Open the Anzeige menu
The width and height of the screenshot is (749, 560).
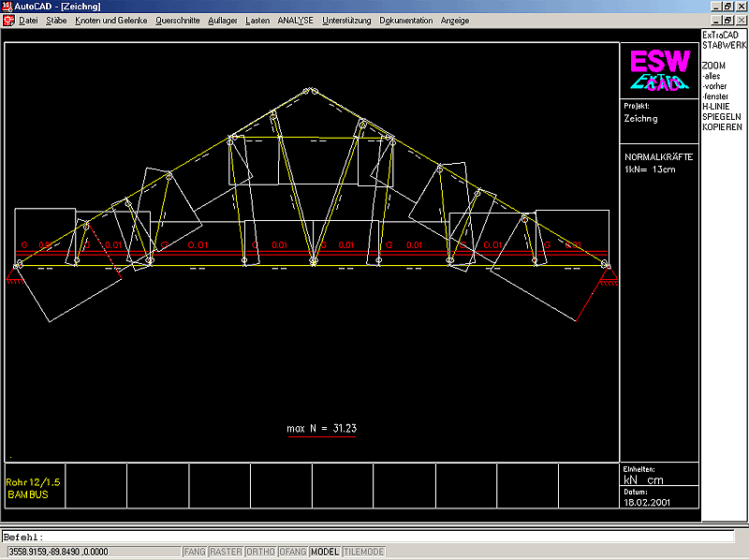pos(455,21)
